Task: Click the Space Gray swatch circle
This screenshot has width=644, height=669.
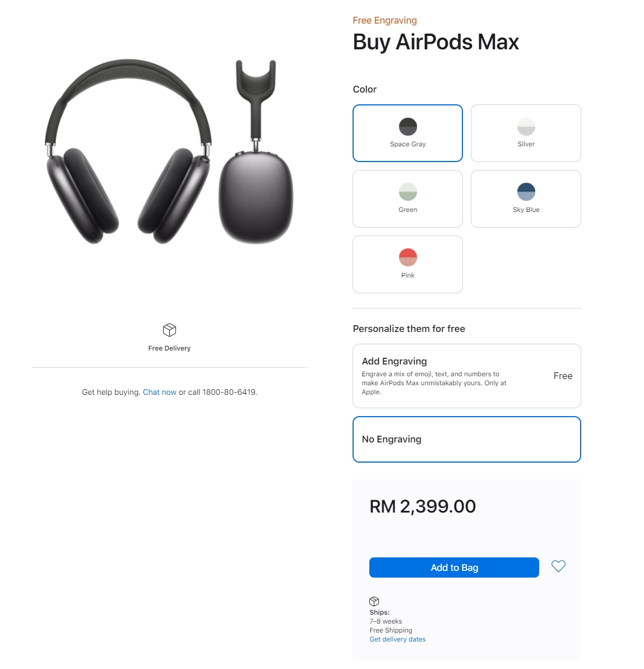Action: pyautogui.click(x=407, y=126)
